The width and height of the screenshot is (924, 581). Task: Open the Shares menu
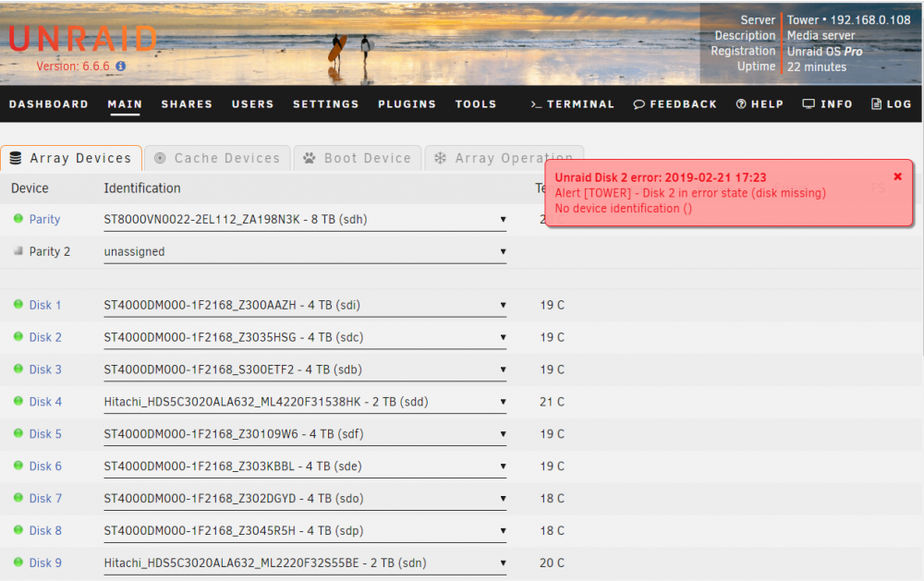coord(187,104)
